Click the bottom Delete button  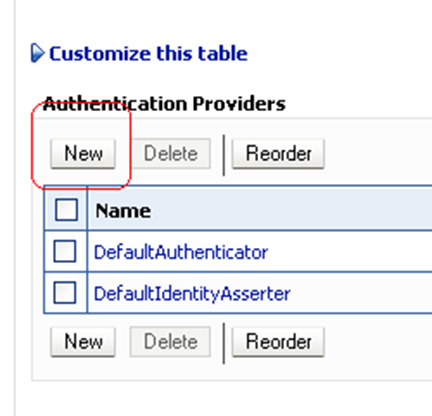click(170, 342)
